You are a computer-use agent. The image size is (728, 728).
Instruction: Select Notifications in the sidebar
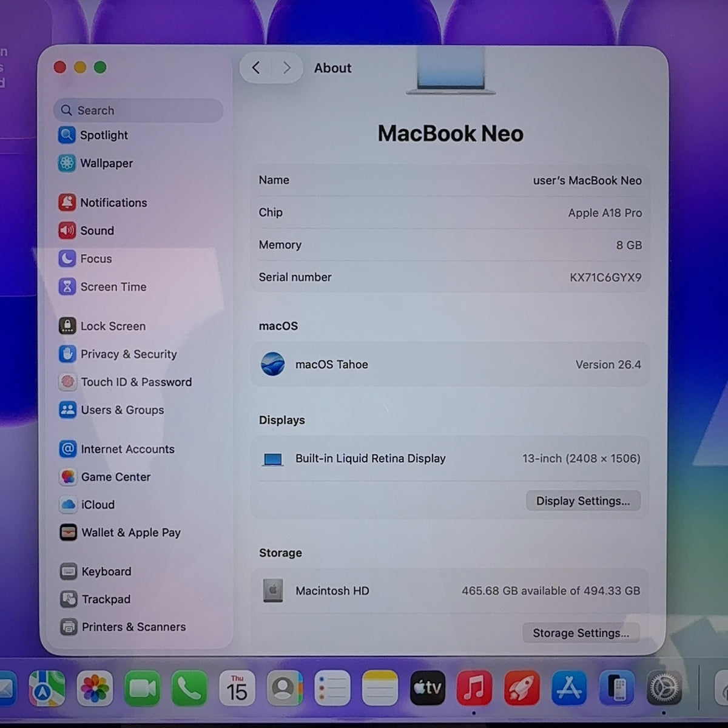[103, 203]
